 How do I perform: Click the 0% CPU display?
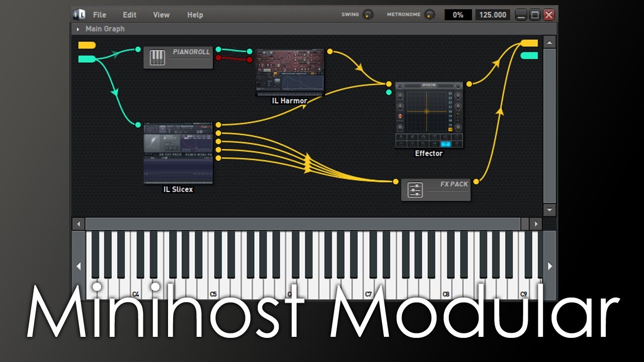[458, 15]
